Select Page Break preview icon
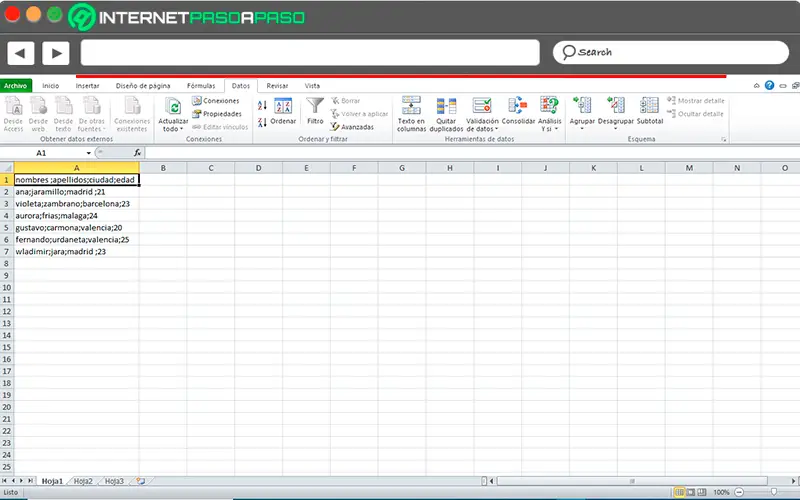 click(x=702, y=492)
